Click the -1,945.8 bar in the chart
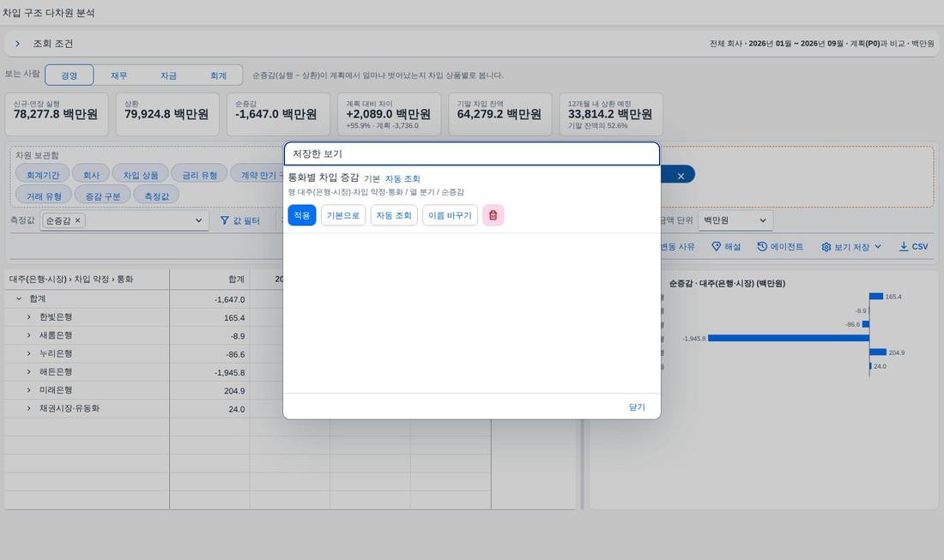Screen dimensions: 944x560 [789, 338]
